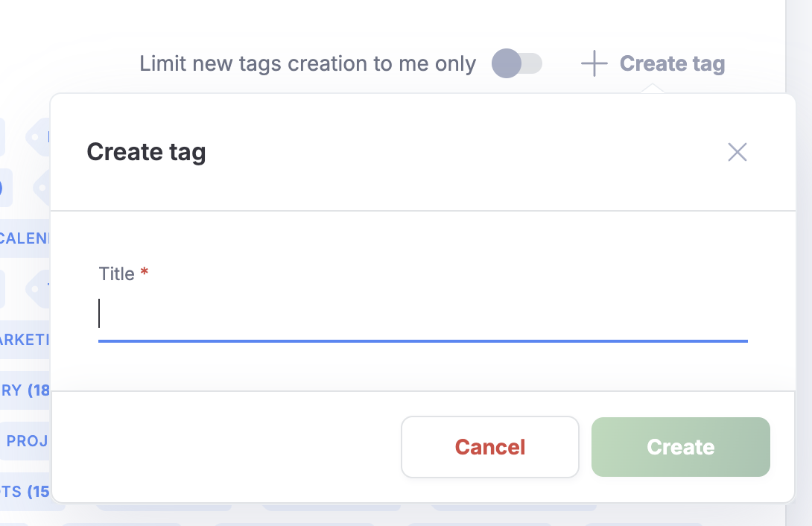Click the plus icon beside Create tag
This screenshot has height=526, width=812.
594,64
